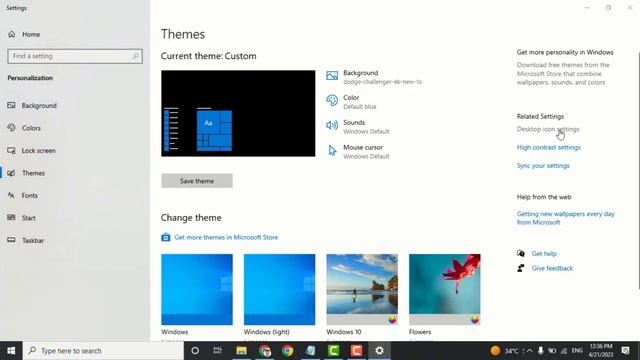Click the Get help chat icon
This screenshot has height=360, width=640.
pyautogui.click(x=521, y=253)
